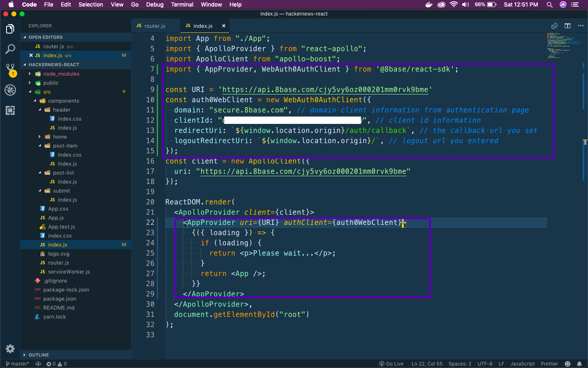Change encoding via UTF-8 indicator
588x368 pixels.
click(x=485, y=364)
